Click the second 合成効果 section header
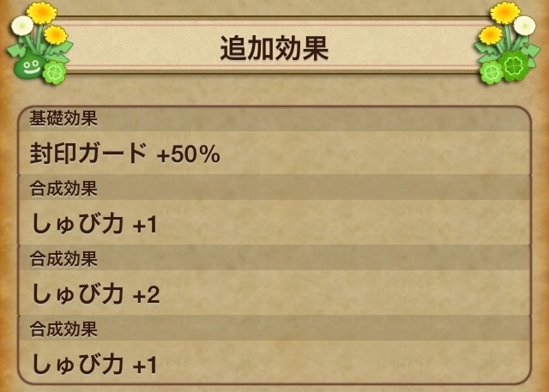 [x=274, y=258]
